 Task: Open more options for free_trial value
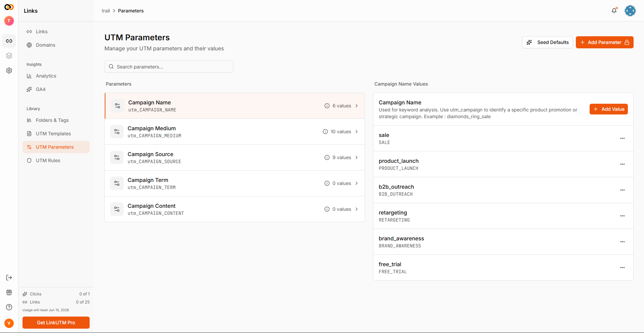pyautogui.click(x=623, y=268)
